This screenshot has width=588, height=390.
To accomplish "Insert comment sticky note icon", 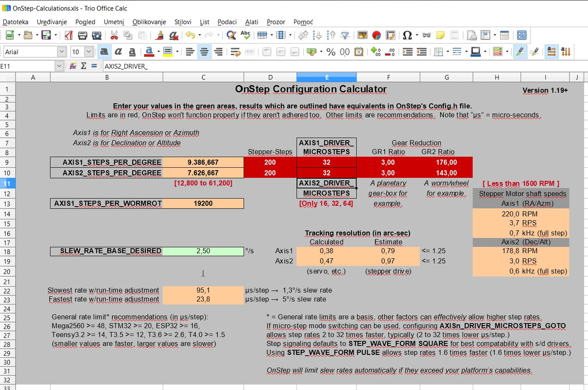I will point(440,35).
